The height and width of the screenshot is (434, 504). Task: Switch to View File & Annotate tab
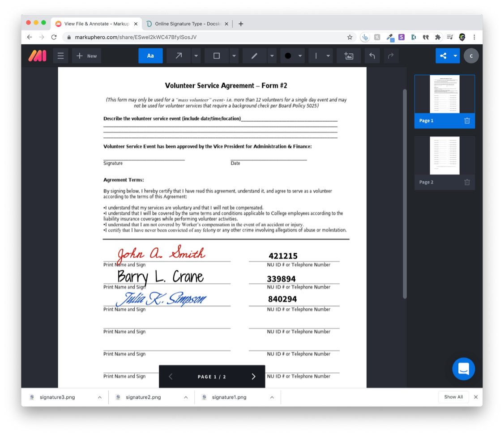point(97,24)
